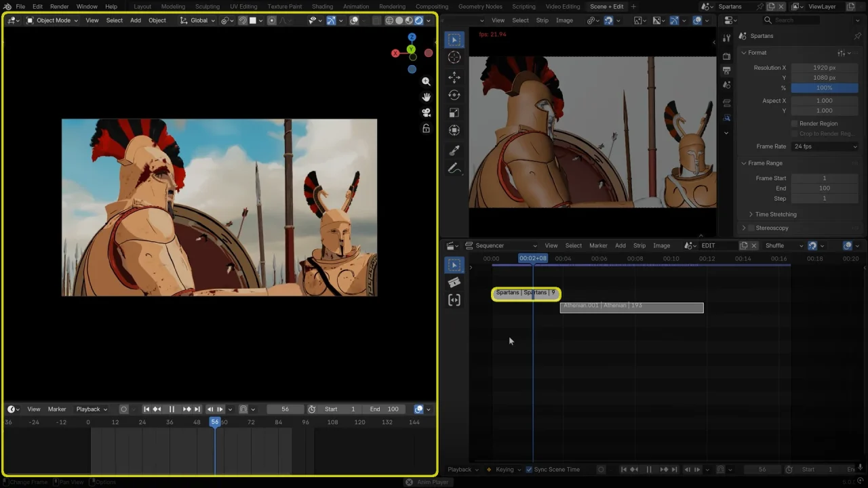Open the Frame Rate dropdown set to 24 fps
The height and width of the screenshot is (488, 868).
825,146
